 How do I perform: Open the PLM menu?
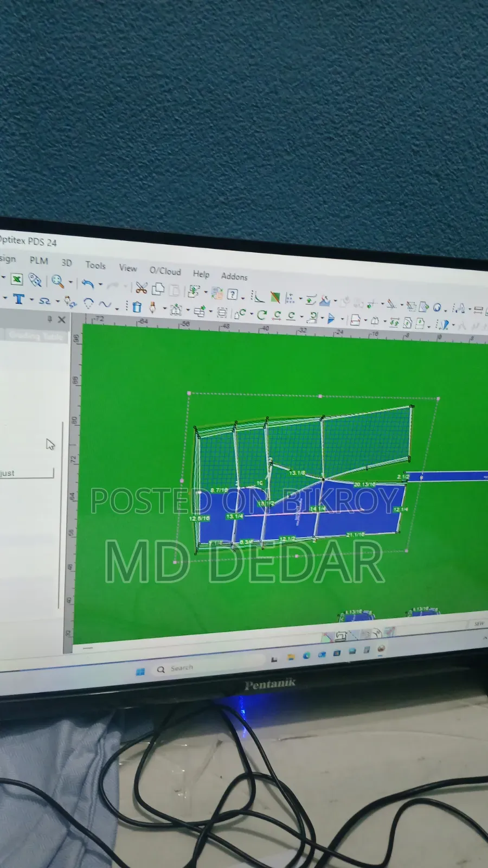tap(38, 260)
